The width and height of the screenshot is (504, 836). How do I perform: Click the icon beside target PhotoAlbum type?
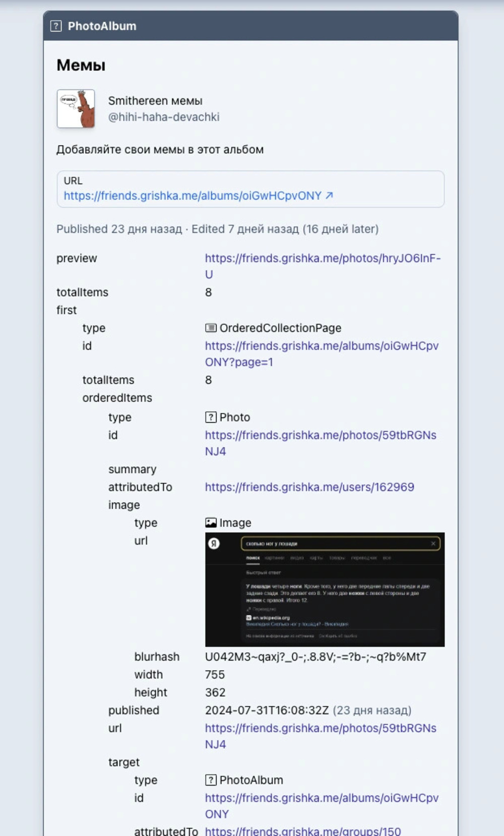tap(211, 780)
